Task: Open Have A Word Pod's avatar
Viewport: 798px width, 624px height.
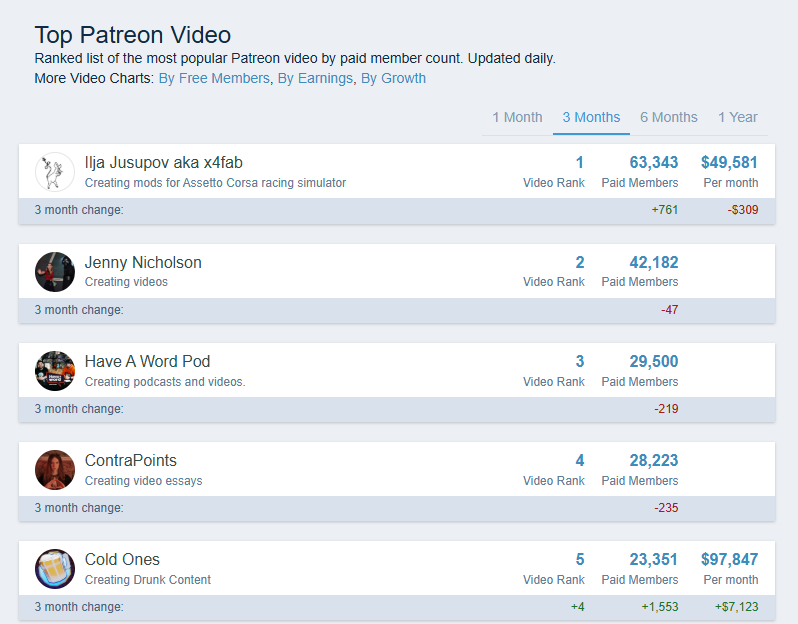Action: click(55, 371)
